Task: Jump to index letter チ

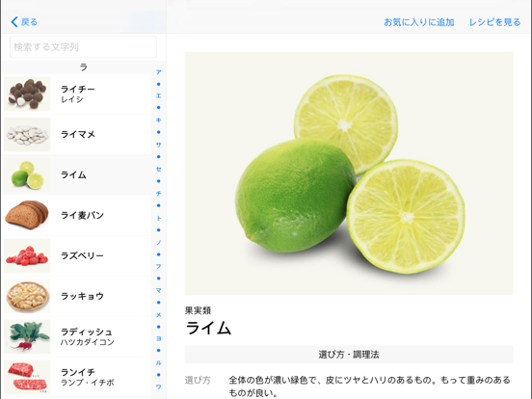Action: pyautogui.click(x=158, y=194)
